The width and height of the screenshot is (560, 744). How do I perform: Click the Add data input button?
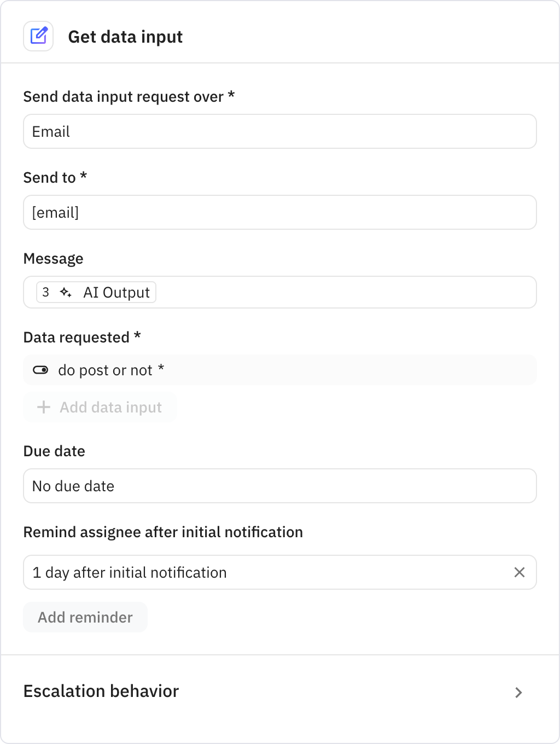click(x=100, y=407)
